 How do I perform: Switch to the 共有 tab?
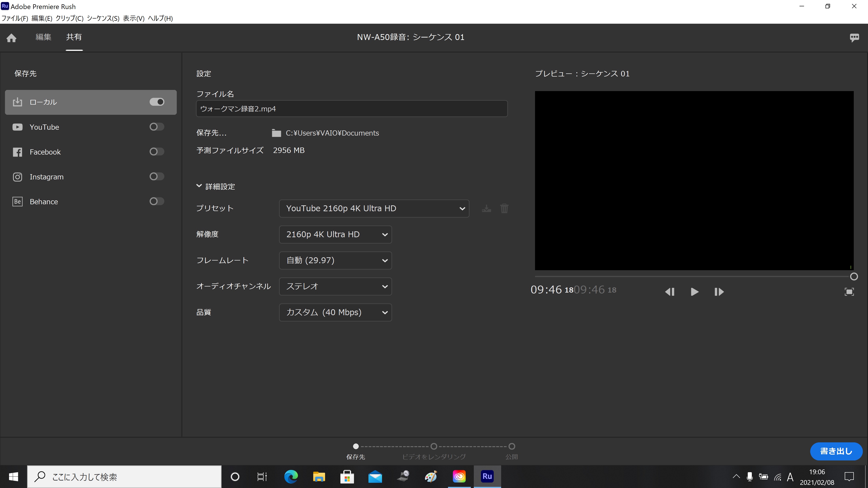tap(74, 37)
